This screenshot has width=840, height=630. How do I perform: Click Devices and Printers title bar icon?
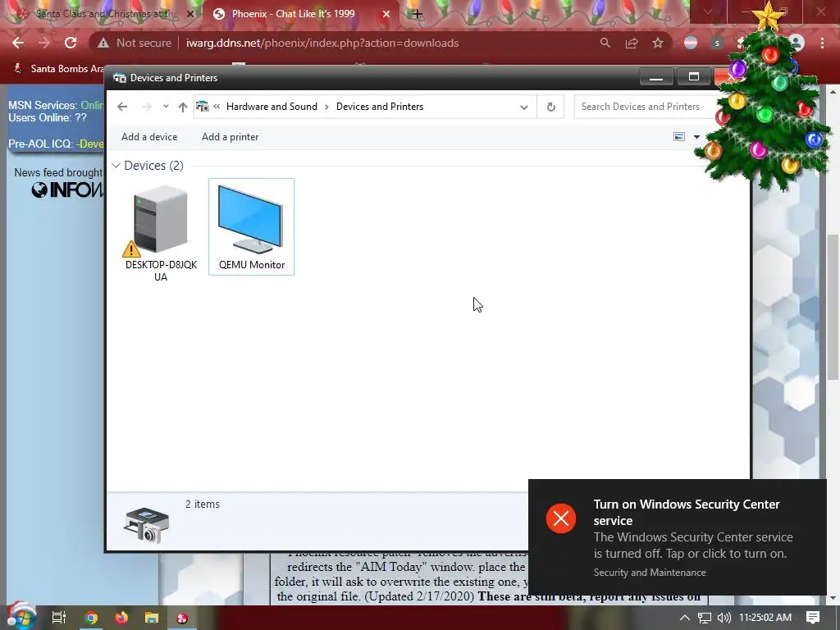tap(120, 78)
